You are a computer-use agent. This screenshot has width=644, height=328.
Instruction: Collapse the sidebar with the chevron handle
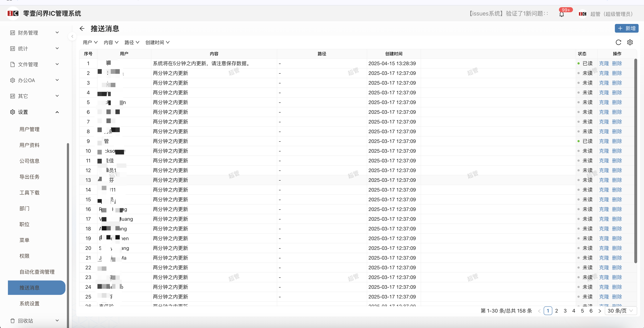coord(72,37)
